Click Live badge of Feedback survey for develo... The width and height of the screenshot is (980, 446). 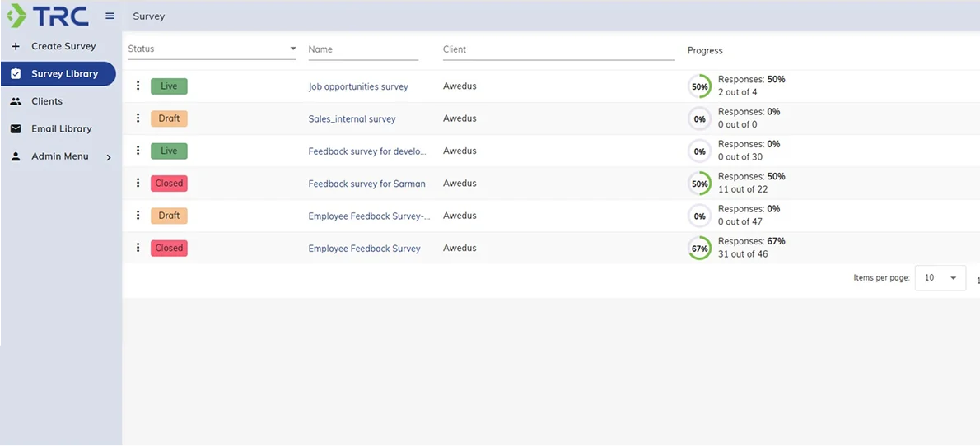click(x=169, y=151)
